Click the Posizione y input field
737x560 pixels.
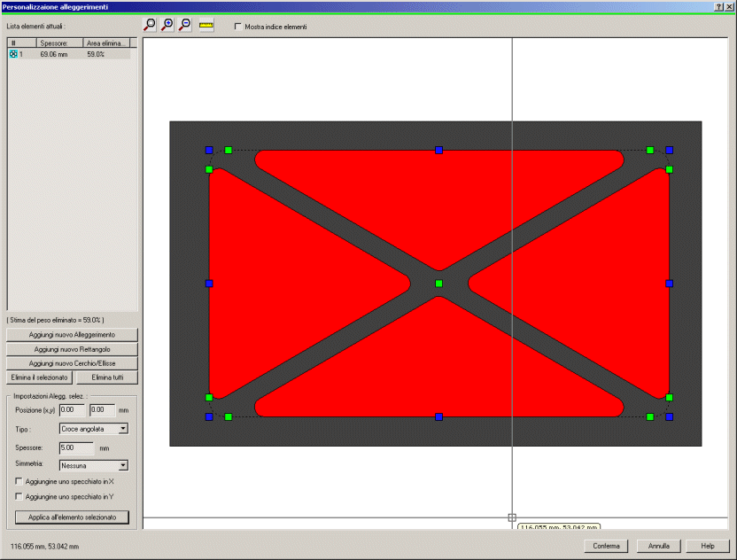(x=103, y=410)
